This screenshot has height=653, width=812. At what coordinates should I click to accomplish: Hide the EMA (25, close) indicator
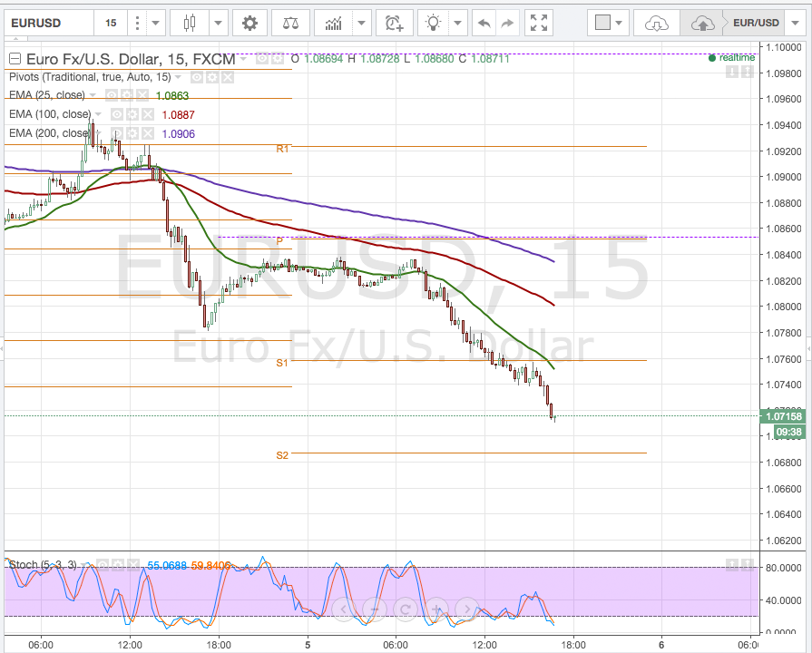[x=112, y=94]
